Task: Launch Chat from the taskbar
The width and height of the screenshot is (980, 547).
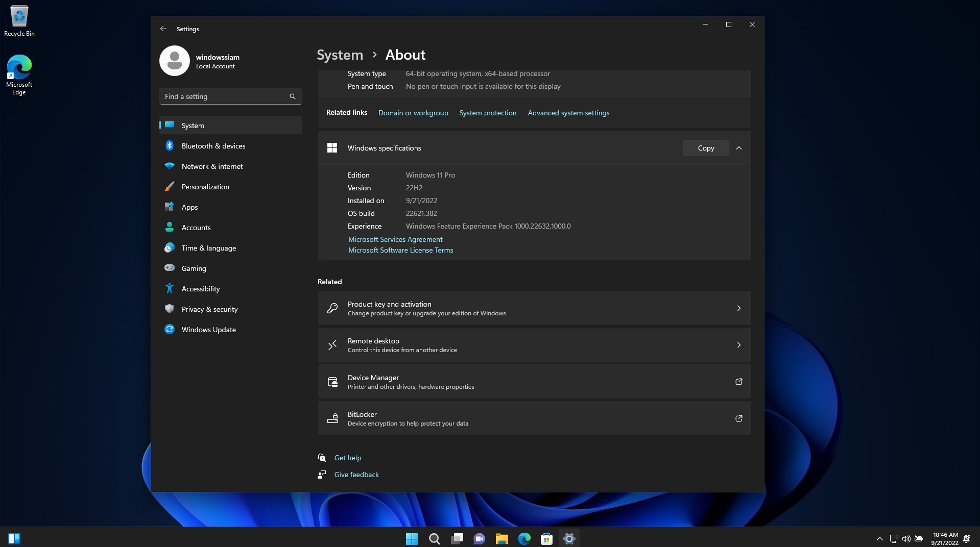Action: pos(480,539)
